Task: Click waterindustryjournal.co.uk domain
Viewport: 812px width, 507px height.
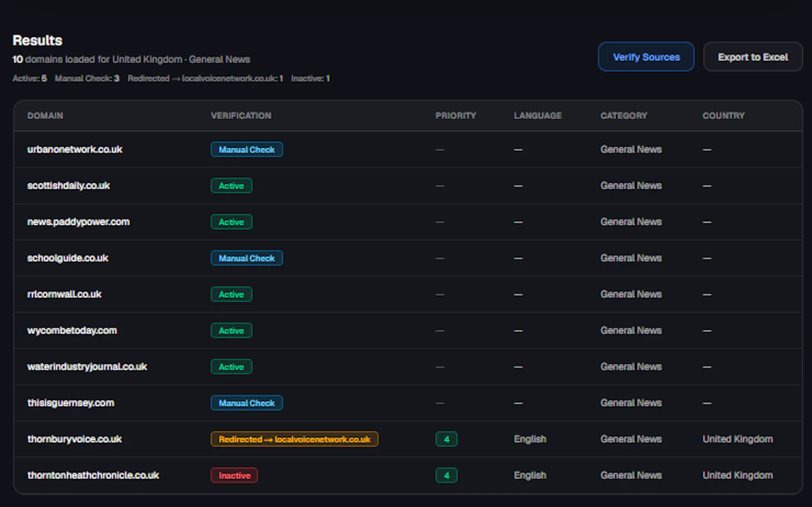Action: click(87, 366)
